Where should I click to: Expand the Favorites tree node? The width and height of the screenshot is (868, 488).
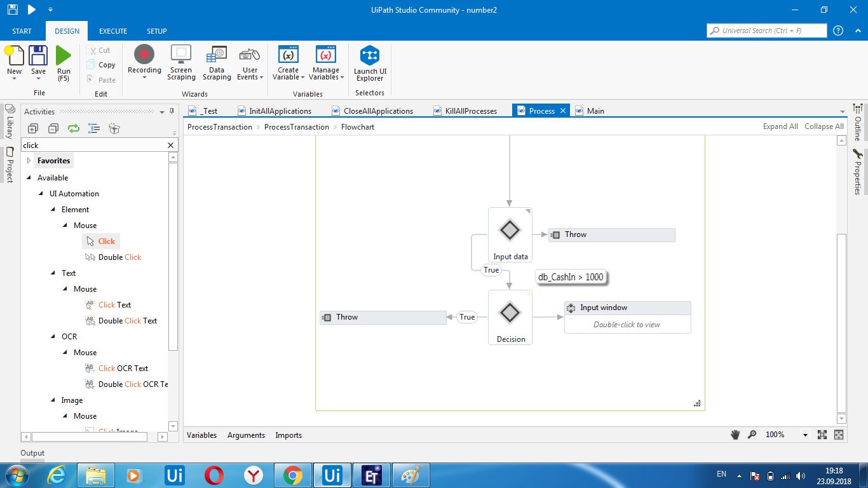pos(29,161)
